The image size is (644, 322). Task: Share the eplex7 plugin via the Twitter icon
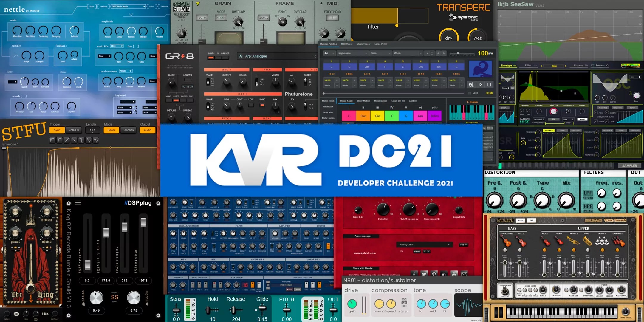(x=424, y=274)
